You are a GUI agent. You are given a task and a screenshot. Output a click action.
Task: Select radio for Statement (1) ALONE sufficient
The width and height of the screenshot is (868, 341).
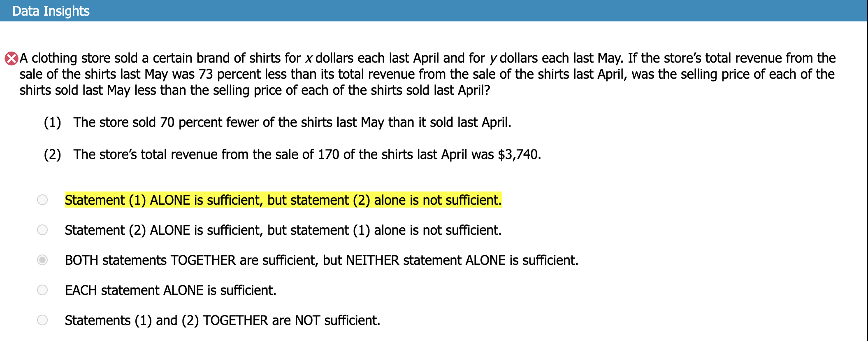tap(42, 200)
